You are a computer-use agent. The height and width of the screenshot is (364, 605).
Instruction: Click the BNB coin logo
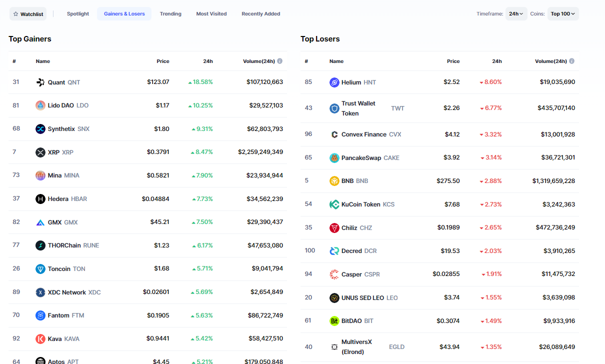pyautogui.click(x=334, y=181)
